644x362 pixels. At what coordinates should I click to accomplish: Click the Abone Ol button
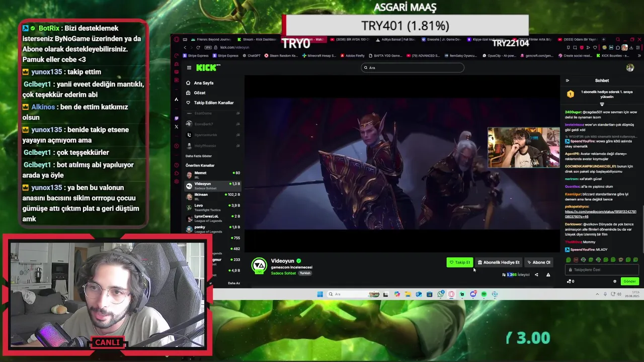click(539, 262)
